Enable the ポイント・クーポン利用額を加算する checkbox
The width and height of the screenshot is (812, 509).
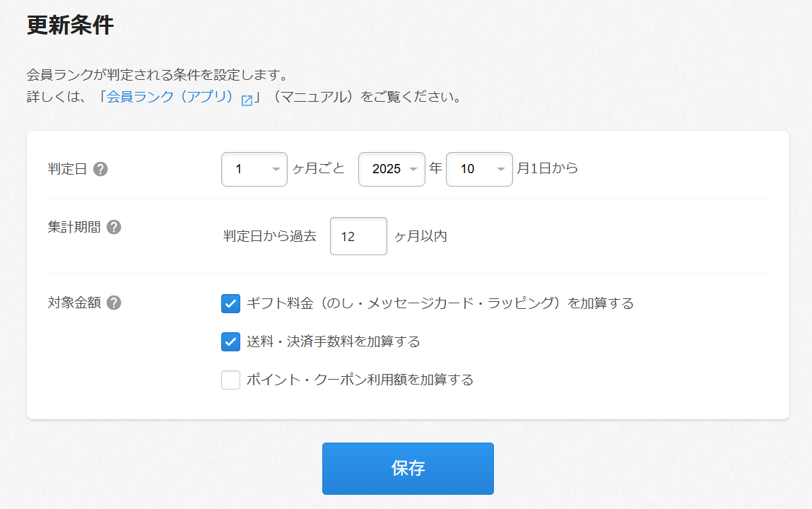pos(231,380)
